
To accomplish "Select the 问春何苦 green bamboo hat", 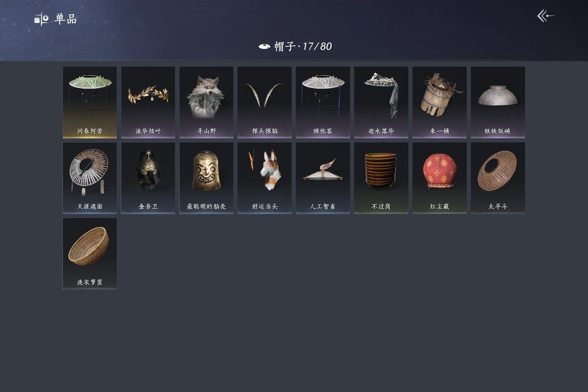I will click(x=90, y=102).
